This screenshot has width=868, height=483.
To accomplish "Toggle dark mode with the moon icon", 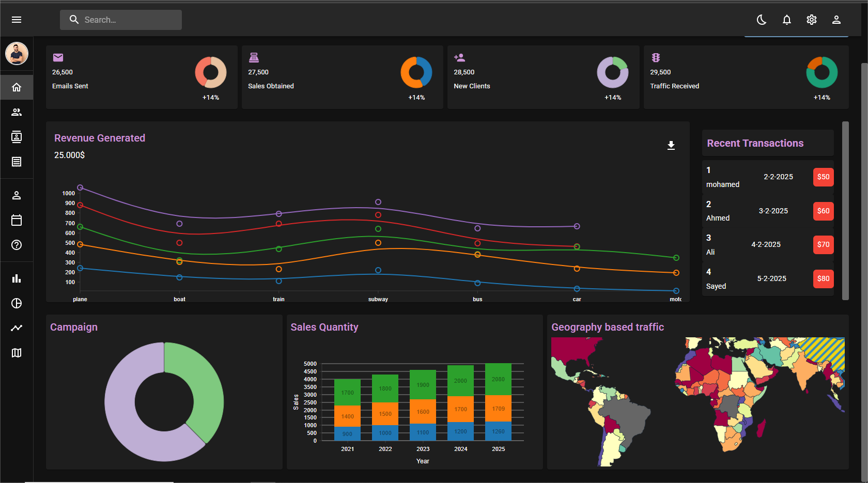I will tap(762, 20).
